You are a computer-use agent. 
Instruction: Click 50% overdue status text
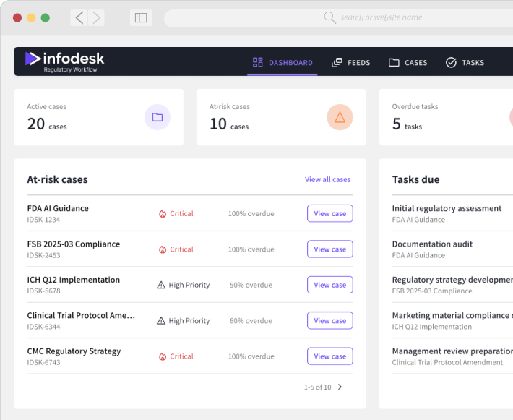tap(251, 285)
